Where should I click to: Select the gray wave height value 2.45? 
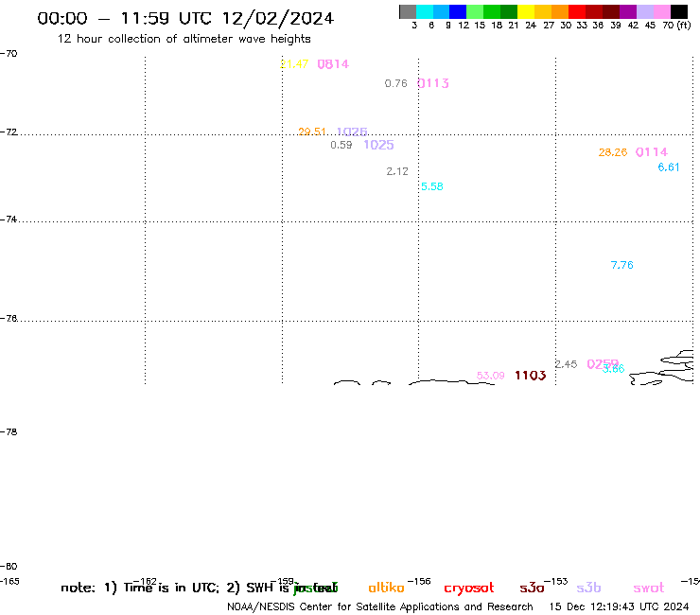[x=566, y=364]
